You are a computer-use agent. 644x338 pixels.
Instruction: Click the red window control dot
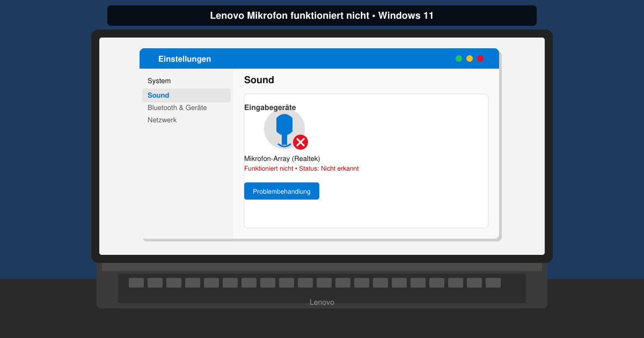coord(480,58)
